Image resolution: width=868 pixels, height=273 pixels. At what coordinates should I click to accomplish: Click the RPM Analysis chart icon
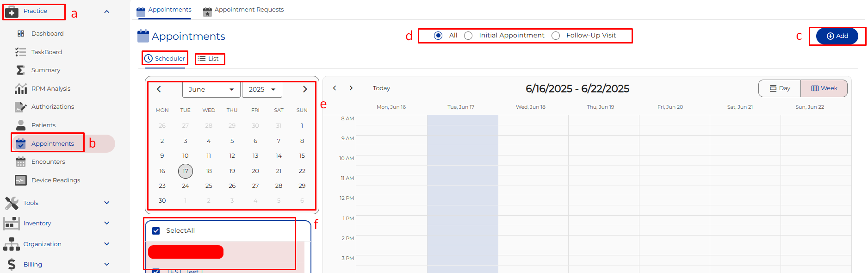(x=21, y=88)
